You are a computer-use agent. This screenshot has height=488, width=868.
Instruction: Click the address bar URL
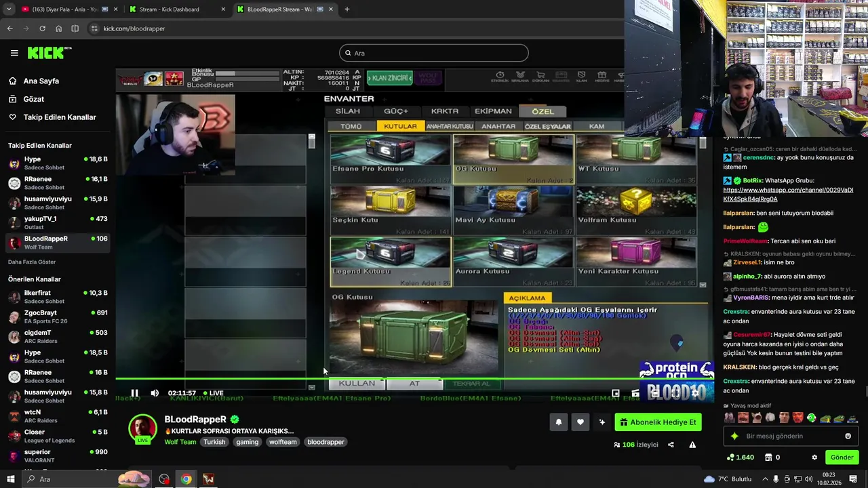134,28
